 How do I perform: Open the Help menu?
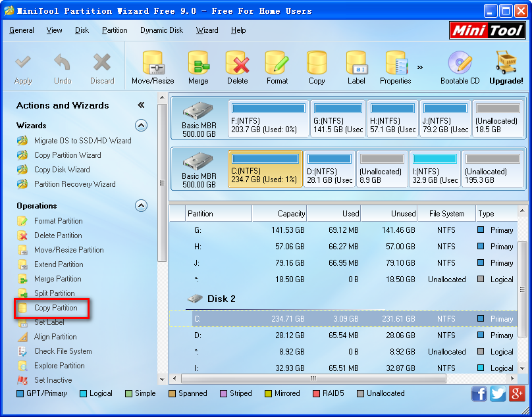(238, 30)
